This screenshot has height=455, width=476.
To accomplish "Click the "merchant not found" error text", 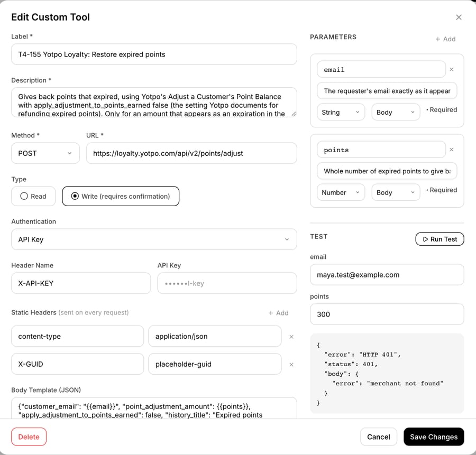I will [405, 384].
